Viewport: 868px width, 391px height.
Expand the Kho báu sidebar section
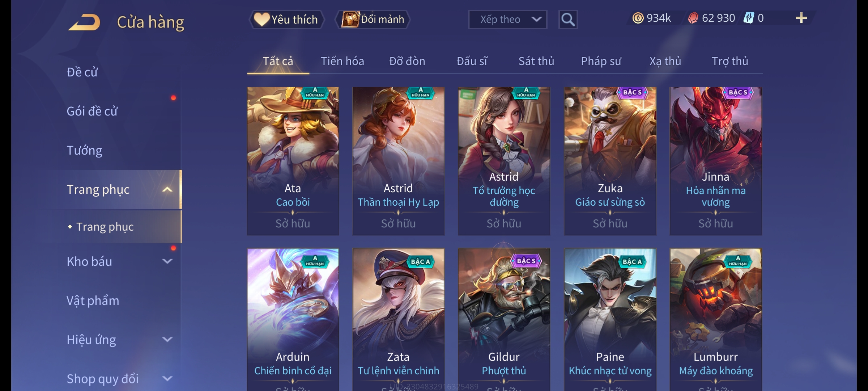pos(167,261)
